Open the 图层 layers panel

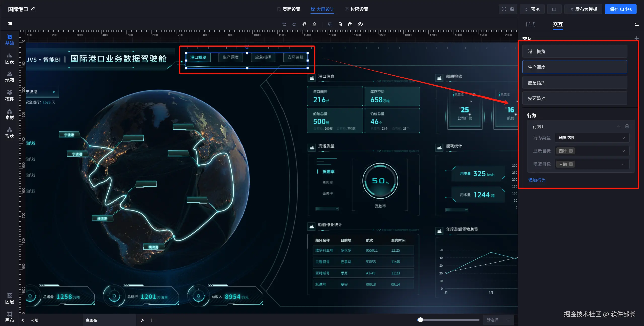[10, 298]
